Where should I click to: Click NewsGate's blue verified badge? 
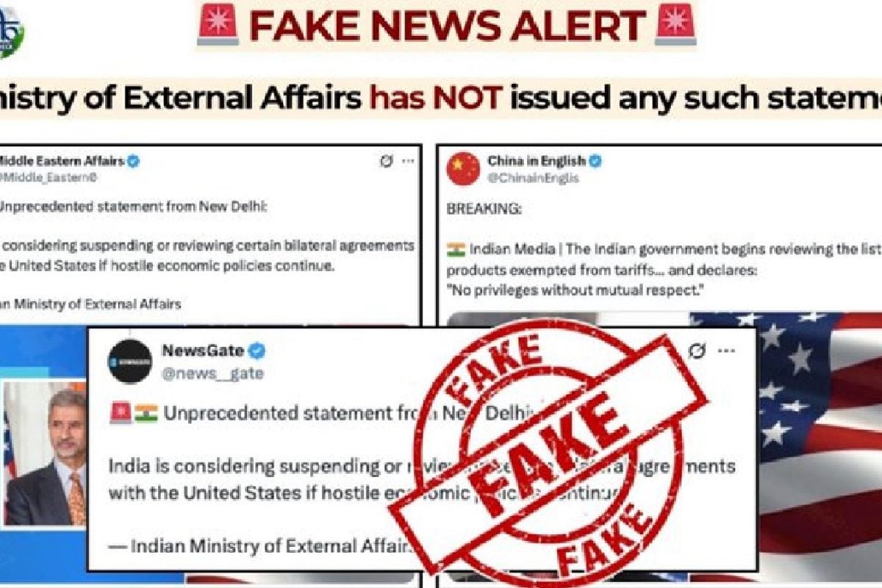coord(257,351)
